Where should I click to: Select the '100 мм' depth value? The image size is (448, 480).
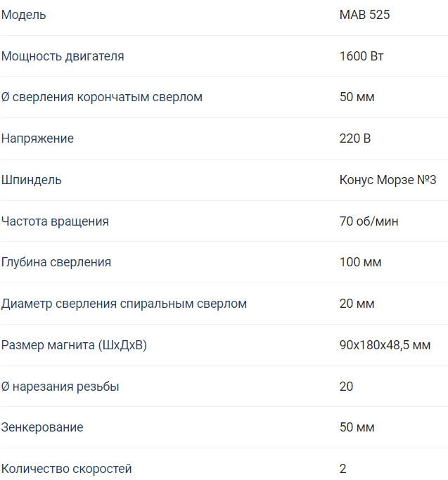(x=360, y=262)
